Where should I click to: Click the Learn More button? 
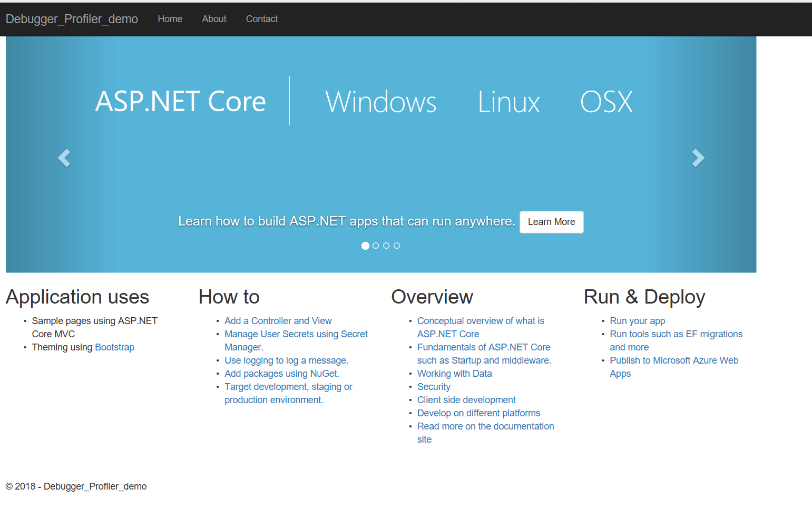click(551, 222)
